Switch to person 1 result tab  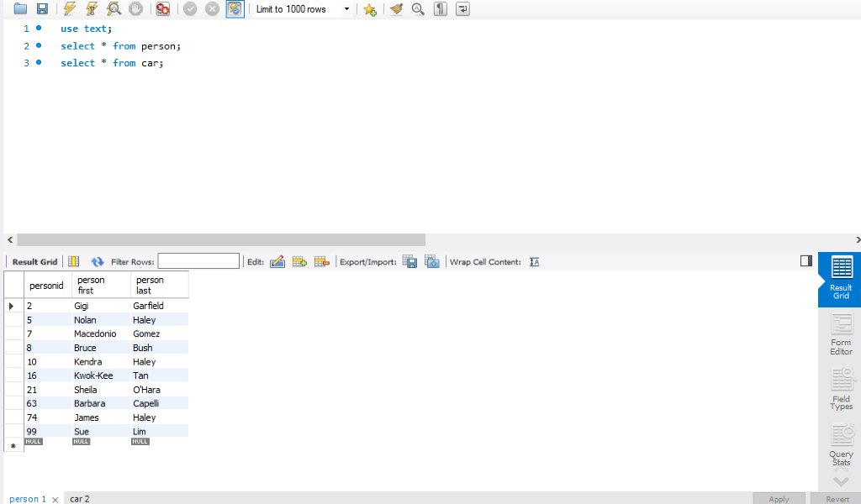[28, 498]
